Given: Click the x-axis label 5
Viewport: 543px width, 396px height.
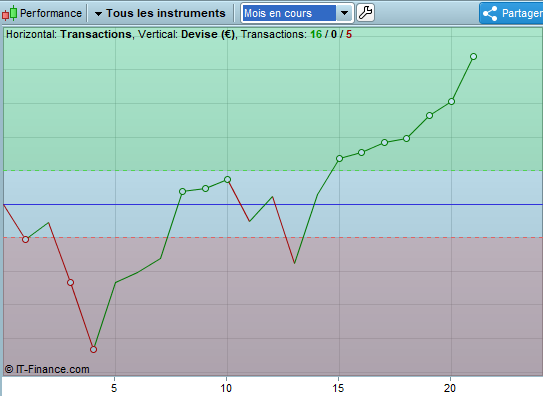Looking at the screenshot, I should pos(114,388).
